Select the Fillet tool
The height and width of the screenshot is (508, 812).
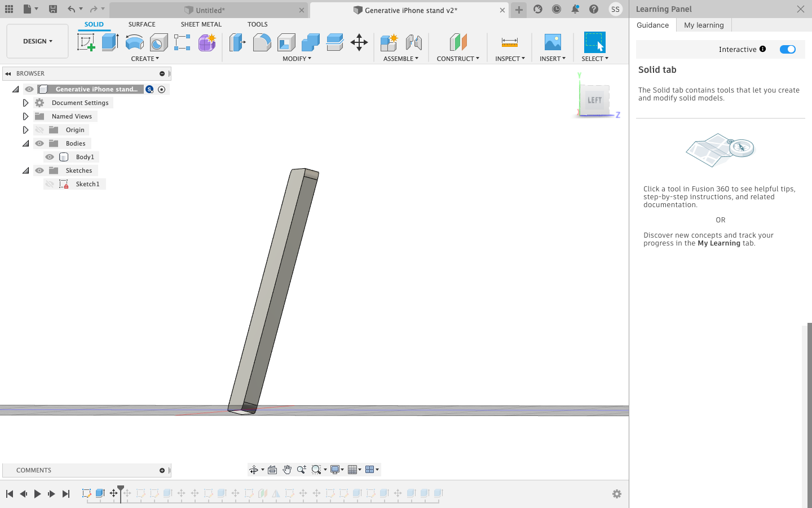point(262,42)
